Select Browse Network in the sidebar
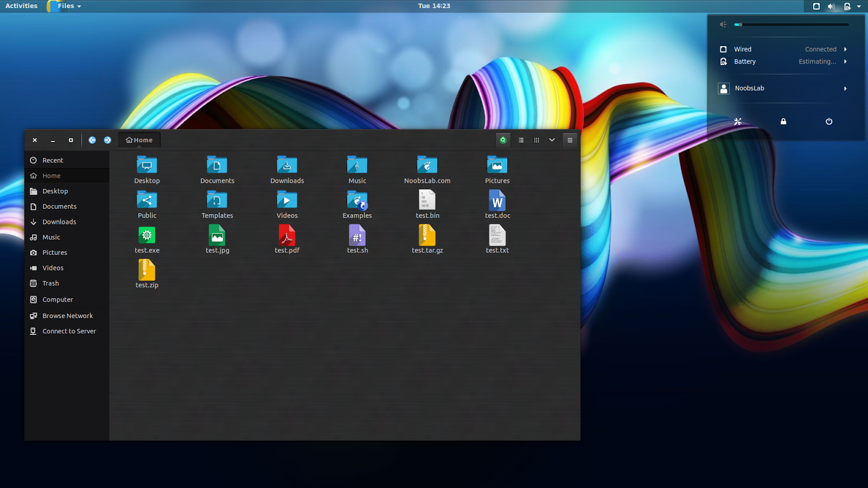The height and width of the screenshot is (488, 868). click(67, 315)
